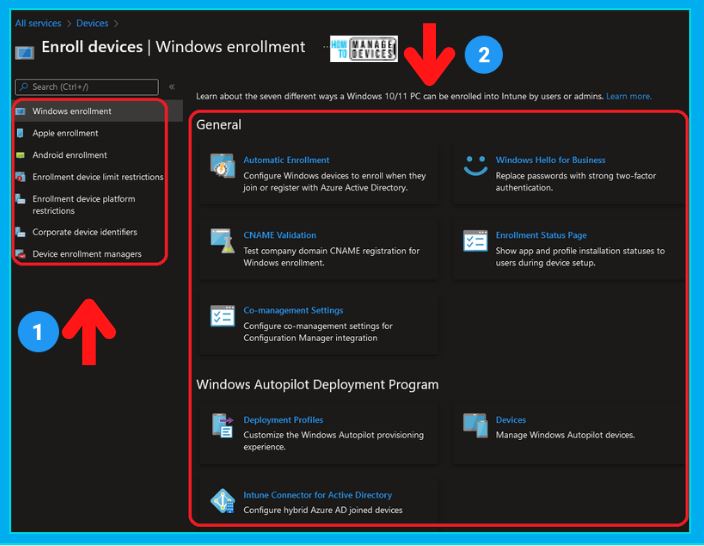This screenshot has width=704, height=546.
Task: Open Enrollment Status Page link
Action: (x=541, y=235)
